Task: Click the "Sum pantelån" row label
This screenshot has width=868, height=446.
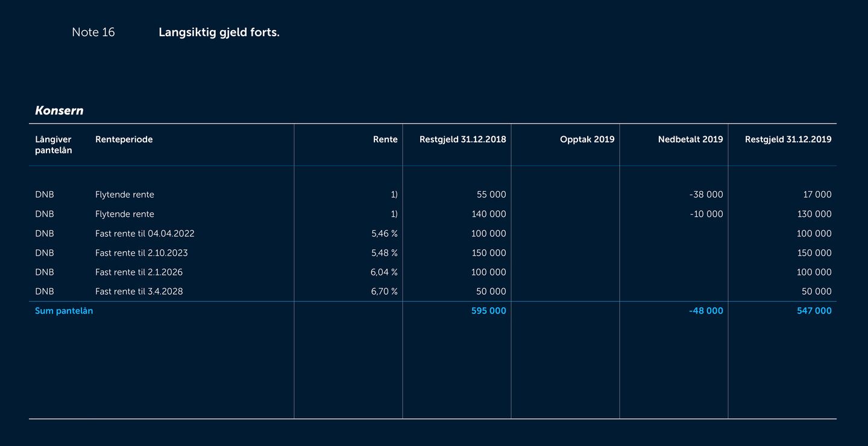Action: (64, 311)
